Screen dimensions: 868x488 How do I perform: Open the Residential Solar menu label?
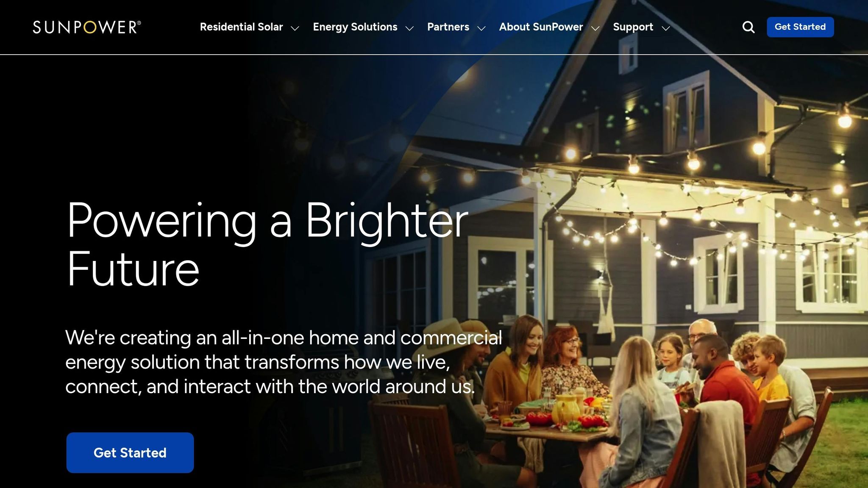point(241,27)
